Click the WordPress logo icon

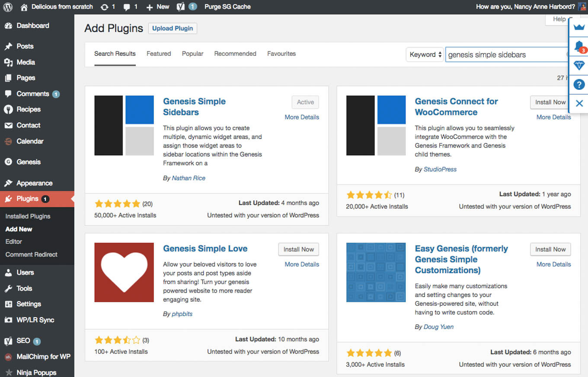coord(8,7)
